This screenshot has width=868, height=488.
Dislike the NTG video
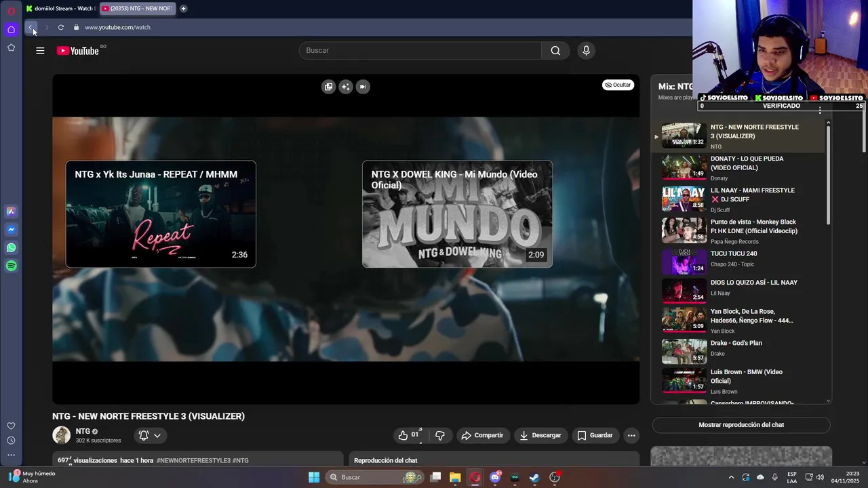tap(440, 435)
